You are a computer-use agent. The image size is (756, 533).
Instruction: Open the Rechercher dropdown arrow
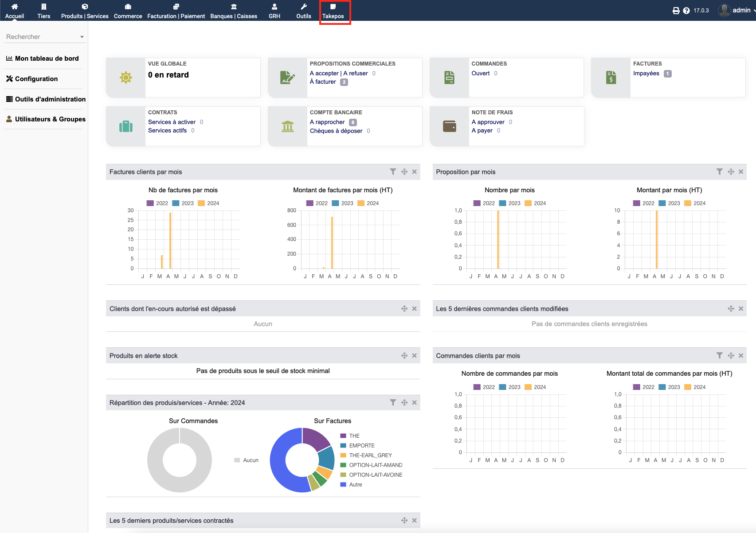pos(82,37)
